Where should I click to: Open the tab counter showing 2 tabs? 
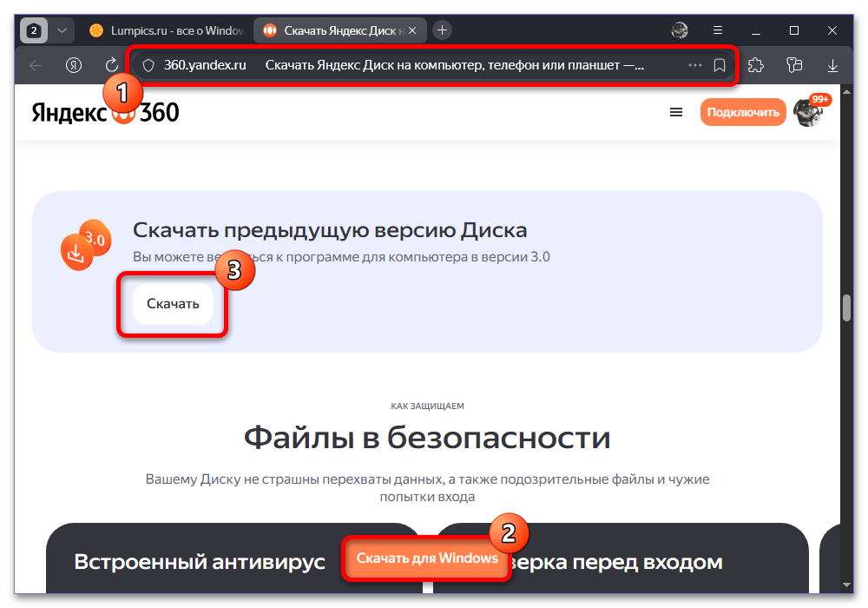coord(34,30)
